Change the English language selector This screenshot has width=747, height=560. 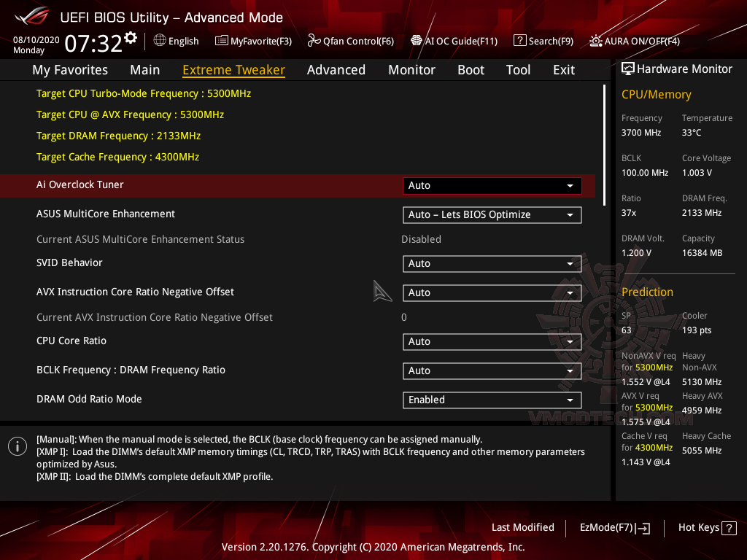176,41
